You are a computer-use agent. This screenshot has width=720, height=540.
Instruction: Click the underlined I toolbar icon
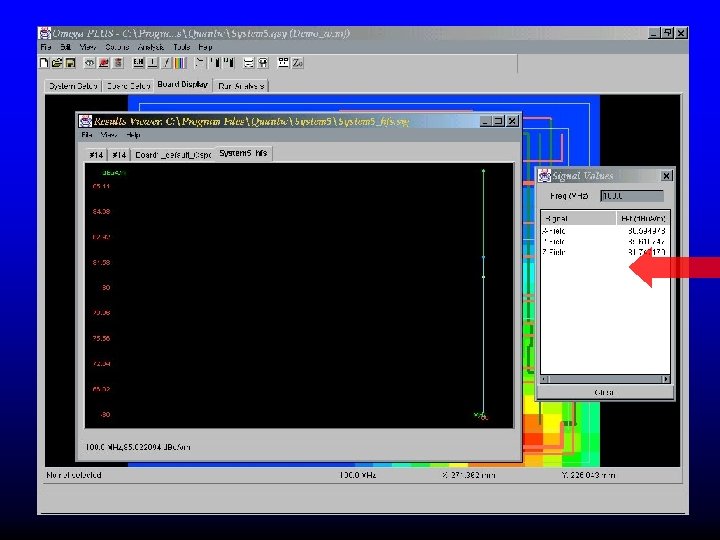click(152, 63)
